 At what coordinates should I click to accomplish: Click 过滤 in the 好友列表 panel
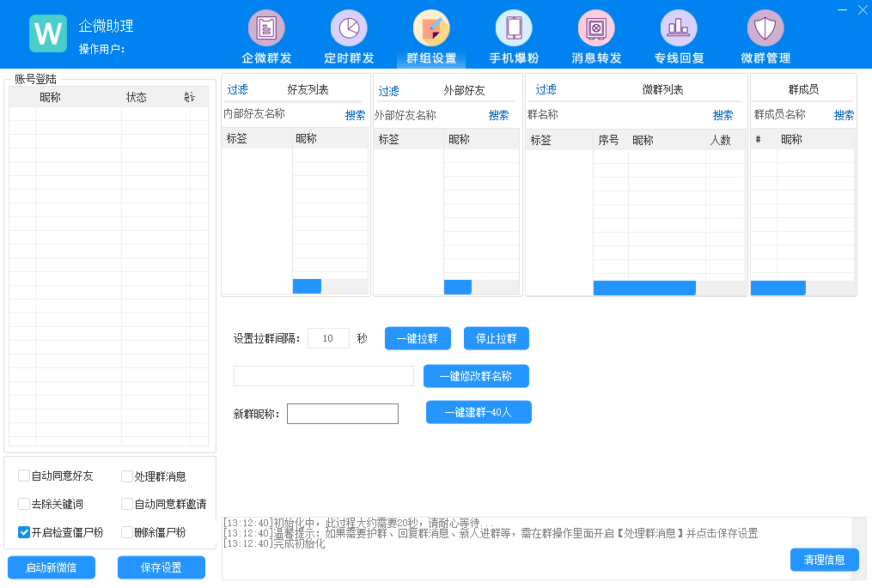[238, 90]
